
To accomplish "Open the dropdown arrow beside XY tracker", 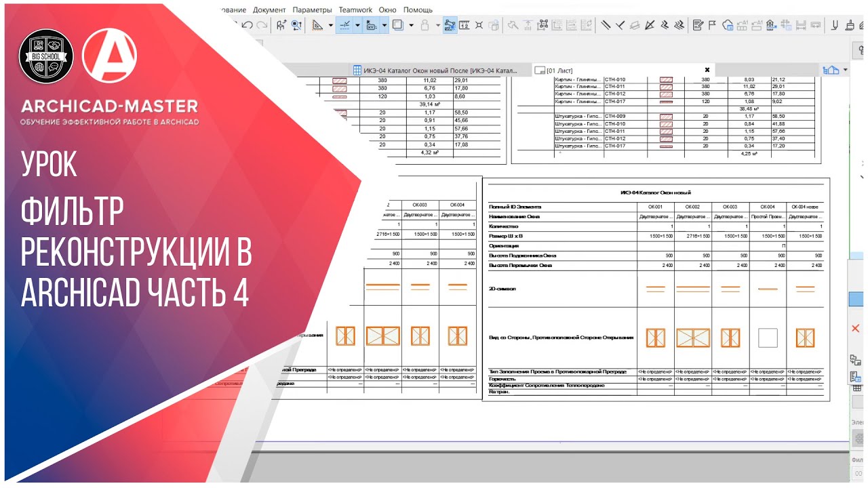I will [384, 25].
